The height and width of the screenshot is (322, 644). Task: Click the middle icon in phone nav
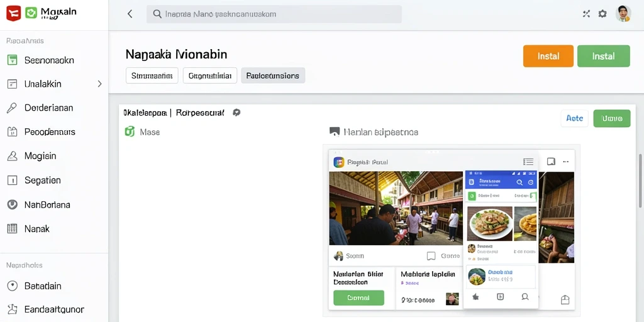click(500, 297)
